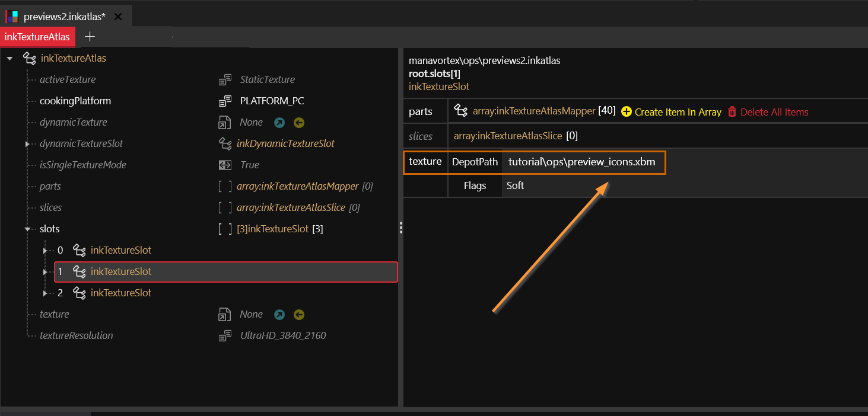Click the red trash Delete All icon
The image size is (868, 416).
(732, 111)
